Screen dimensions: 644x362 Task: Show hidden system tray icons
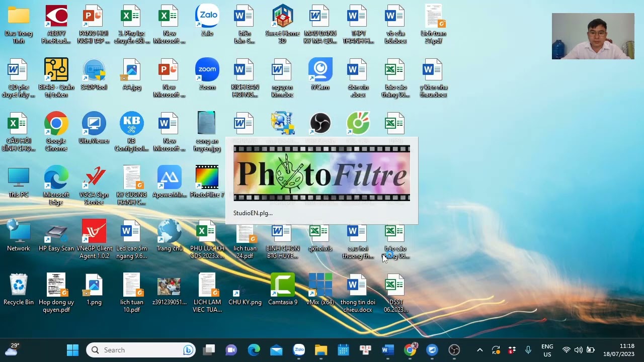[x=479, y=350]
